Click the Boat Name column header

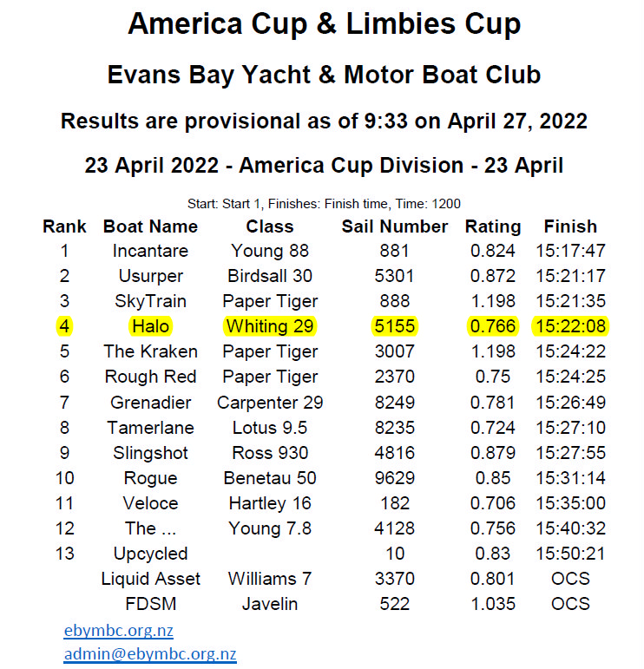(150, 226)
